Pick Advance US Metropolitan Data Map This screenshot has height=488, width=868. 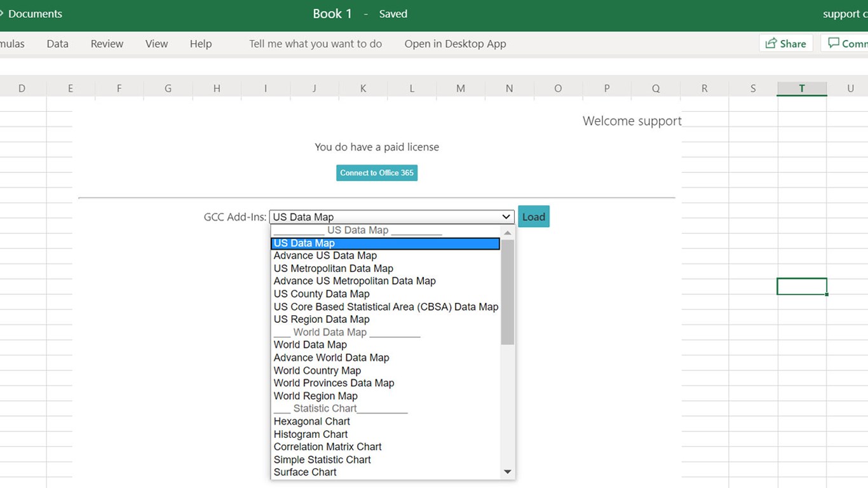tap(386, 281)
